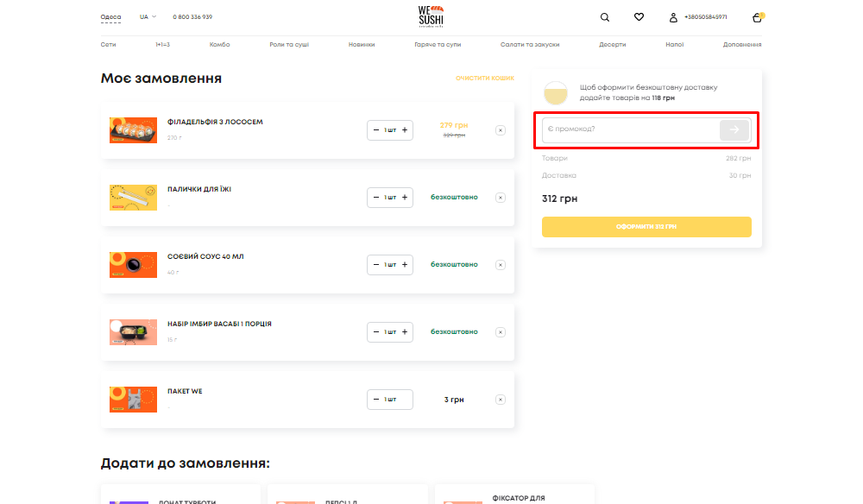The width and height of the screenshot is (863, 504).
Task: Open the search magnifier icon in header
Action: coord(604,17)
